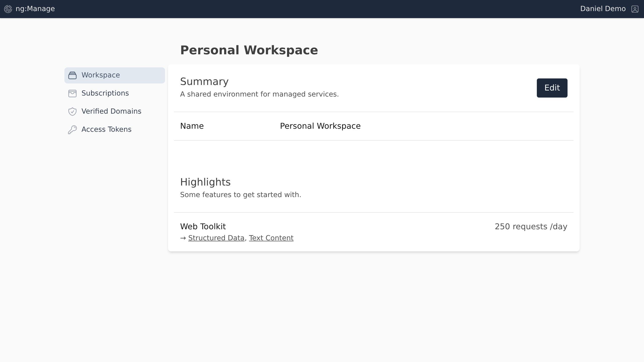The width and height of the screenshot is (644, 362).
Task: Click the Workspace box icon in sidebar
Action: [x=72, y=75]
